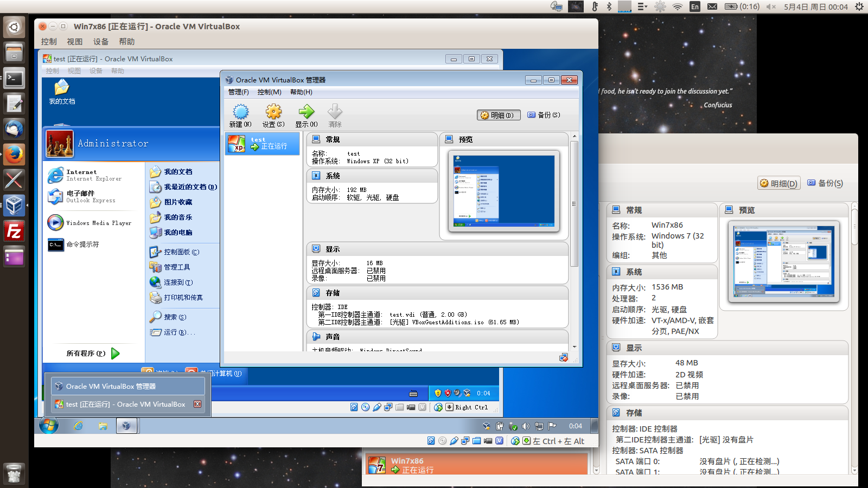The image size is (868, 488).
Task: Select the 明细 (Details) toggle in inner manager
Action: pyautogui.click(x=499, y=115)
